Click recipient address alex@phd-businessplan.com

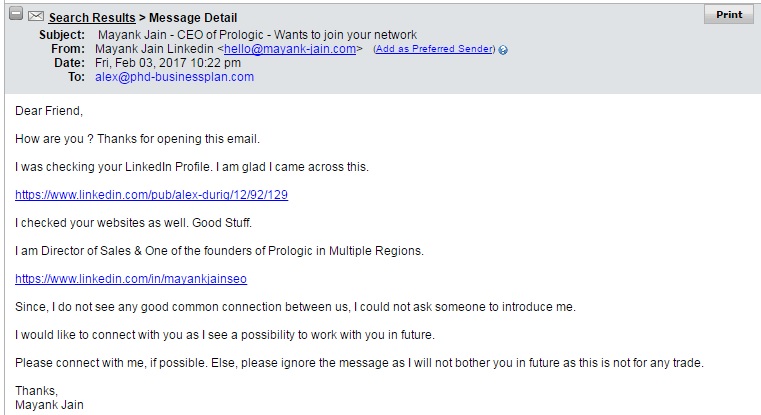click(x=174, y=76)
